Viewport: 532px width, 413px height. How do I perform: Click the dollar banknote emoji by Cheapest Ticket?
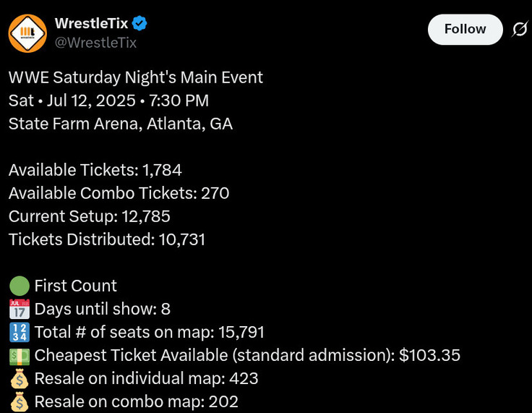tap(20, 356)
